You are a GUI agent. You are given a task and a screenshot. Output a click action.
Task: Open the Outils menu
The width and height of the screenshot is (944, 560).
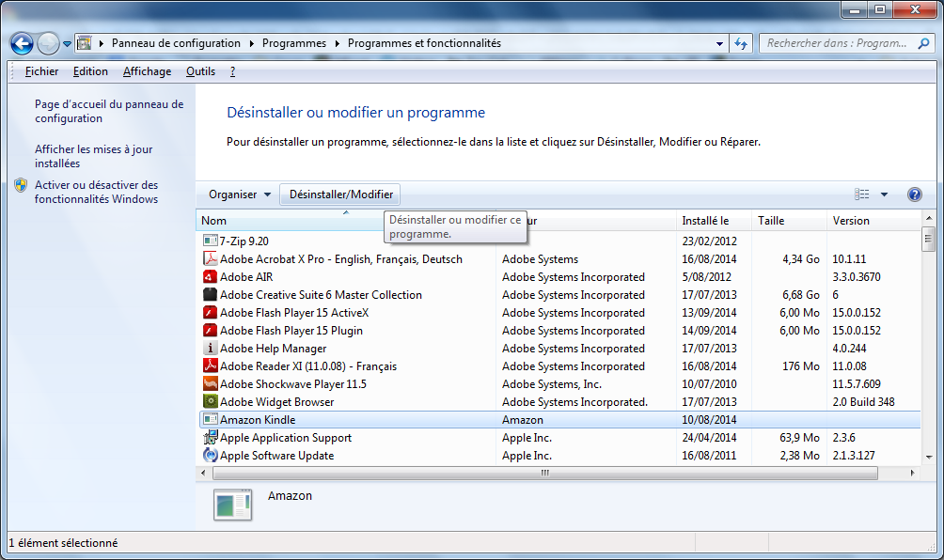[x=200, y=71]
